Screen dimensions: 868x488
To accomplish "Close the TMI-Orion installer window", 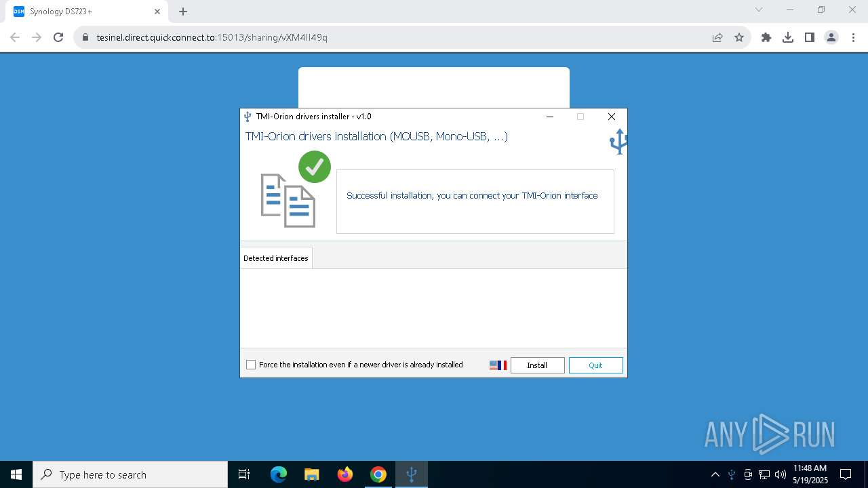I will pos(611,117).
